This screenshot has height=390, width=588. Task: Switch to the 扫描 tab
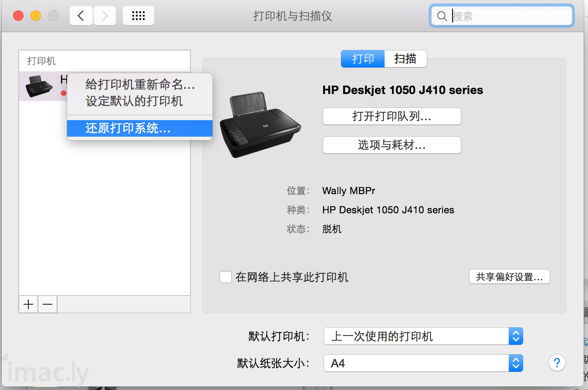(406, 59)
